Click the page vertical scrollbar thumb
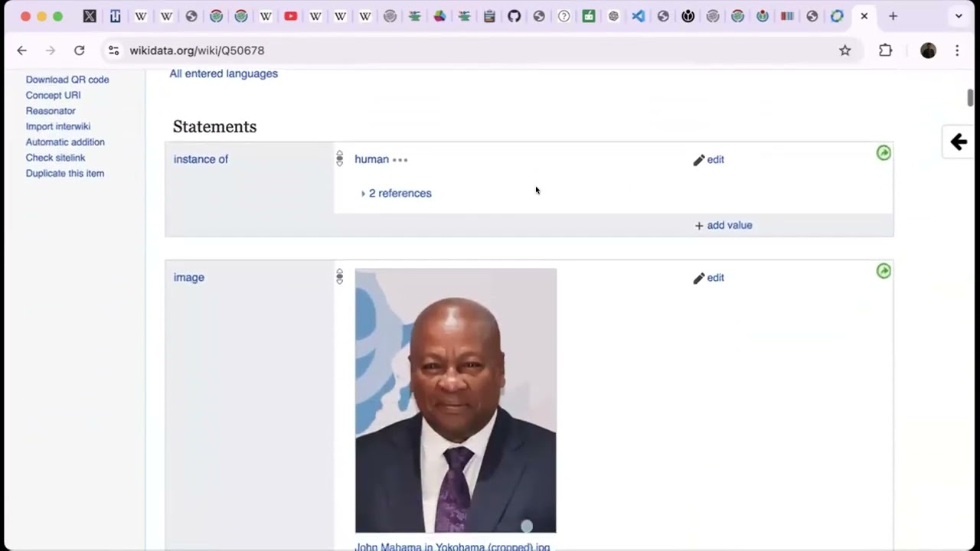Screen dimensions: 980x551 971,98
